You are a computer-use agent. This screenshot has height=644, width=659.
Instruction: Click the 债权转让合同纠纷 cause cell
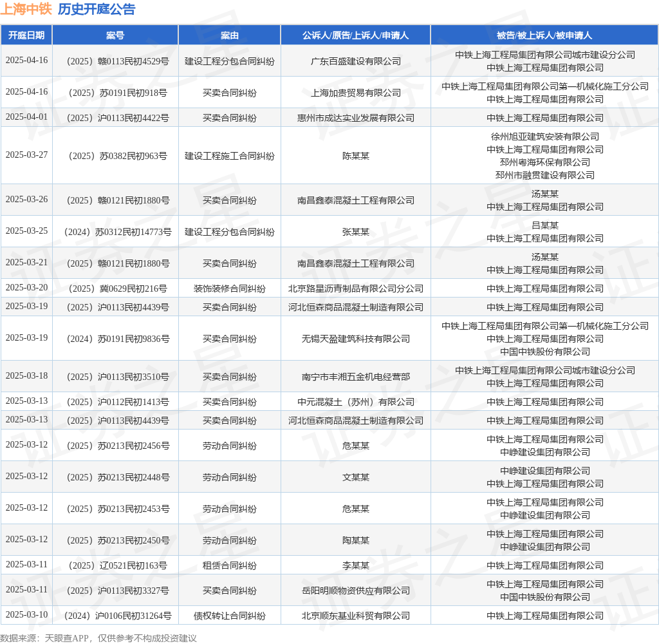point(230,616)
